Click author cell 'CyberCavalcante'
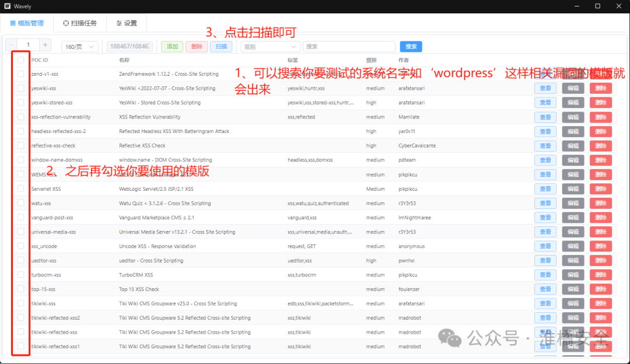This screenshot has height=364, width=630. coord(417,145)
